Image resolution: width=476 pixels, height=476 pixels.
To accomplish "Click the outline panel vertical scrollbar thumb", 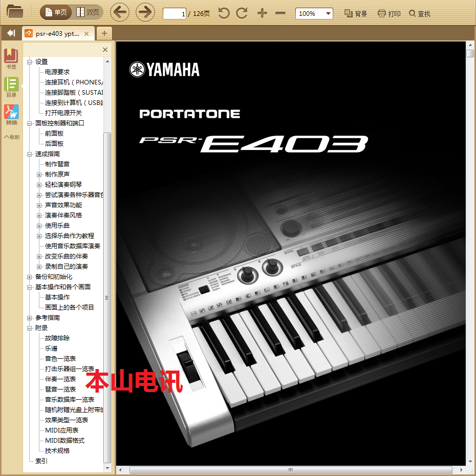I will (x=107, y=298).
